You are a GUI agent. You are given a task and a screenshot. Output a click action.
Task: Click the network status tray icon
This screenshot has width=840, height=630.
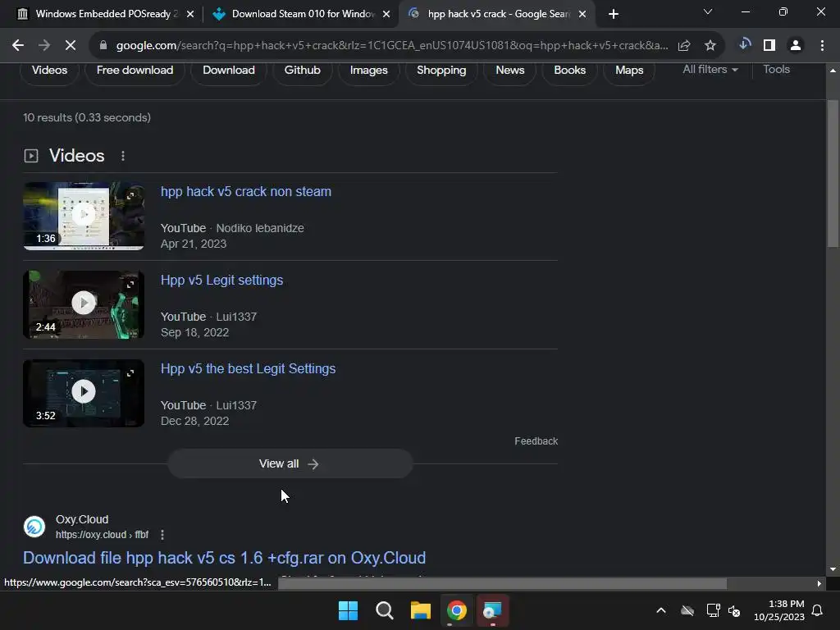713,610
